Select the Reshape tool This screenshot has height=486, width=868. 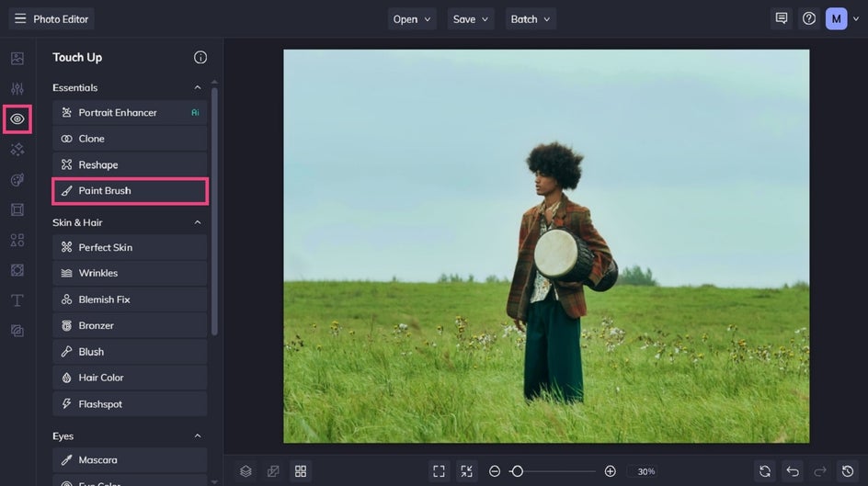[130, 164]
